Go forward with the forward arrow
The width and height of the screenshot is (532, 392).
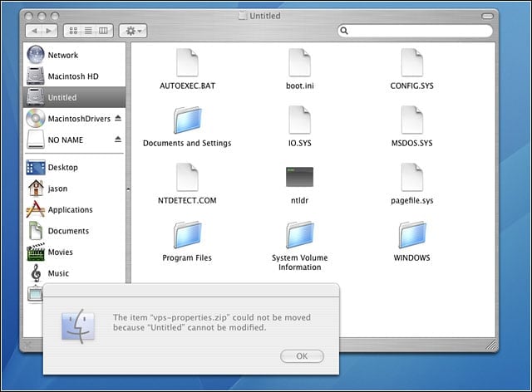point(49,31)
